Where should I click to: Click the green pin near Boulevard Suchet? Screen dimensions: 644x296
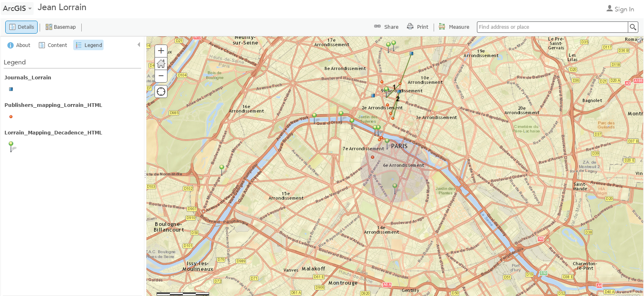click(221, 168)
